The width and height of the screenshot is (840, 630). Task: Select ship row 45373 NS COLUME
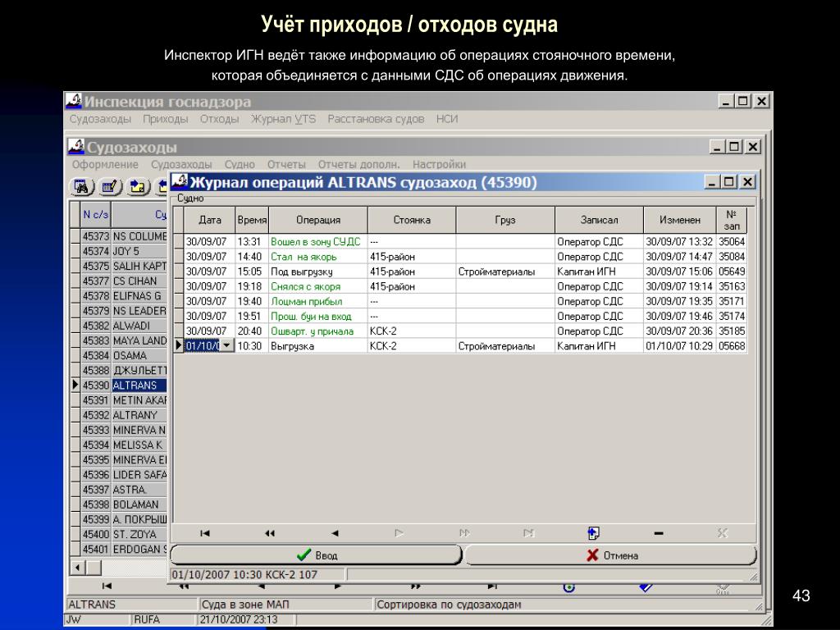point(124,236)
